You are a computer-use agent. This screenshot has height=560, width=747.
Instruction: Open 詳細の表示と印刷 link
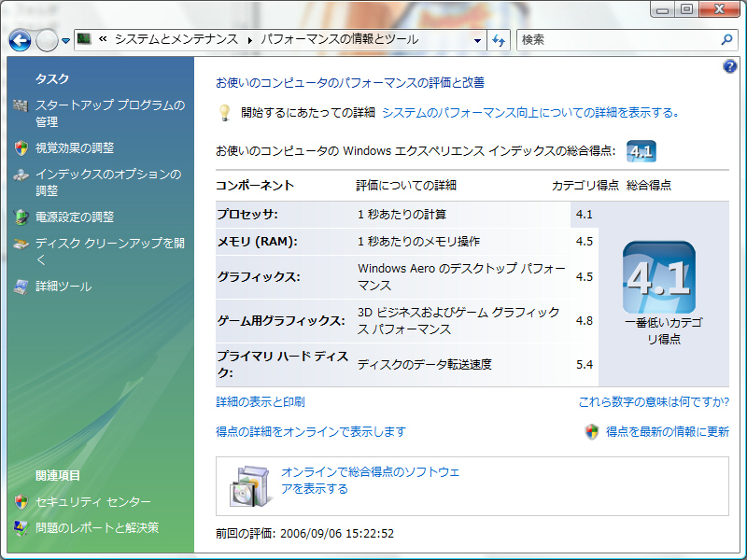pyautogui.click(x=261, y=402)
